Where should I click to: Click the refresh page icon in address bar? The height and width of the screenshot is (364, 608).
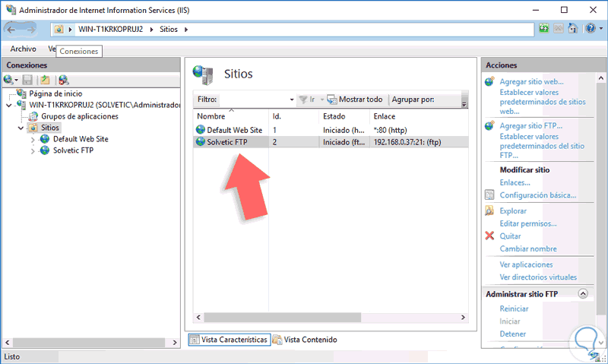pyautogui.click(x=543, y=28)
